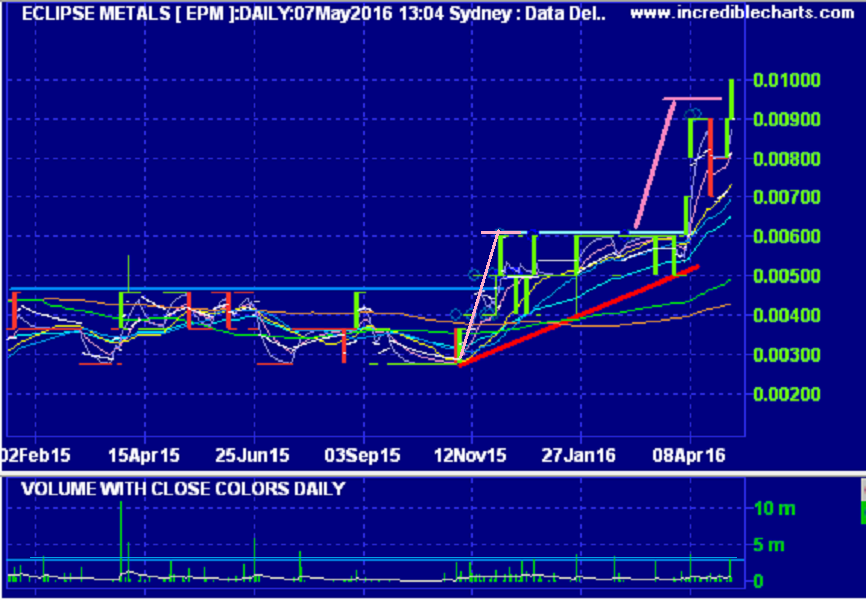Click the ECLIPSE METALS chart title

[313, 14]
